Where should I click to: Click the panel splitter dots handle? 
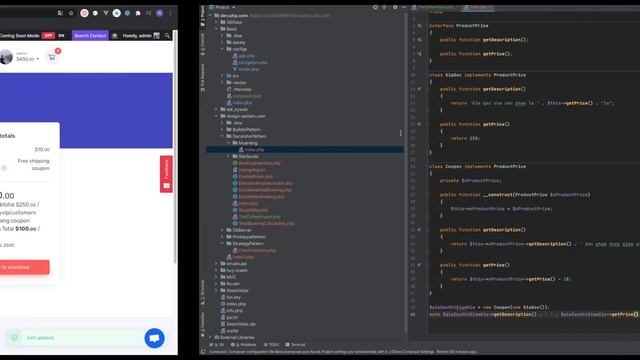click(x=400, y=133)
